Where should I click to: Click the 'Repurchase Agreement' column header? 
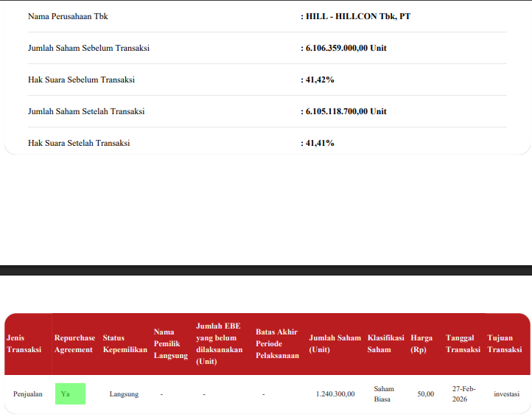point(74,344)
